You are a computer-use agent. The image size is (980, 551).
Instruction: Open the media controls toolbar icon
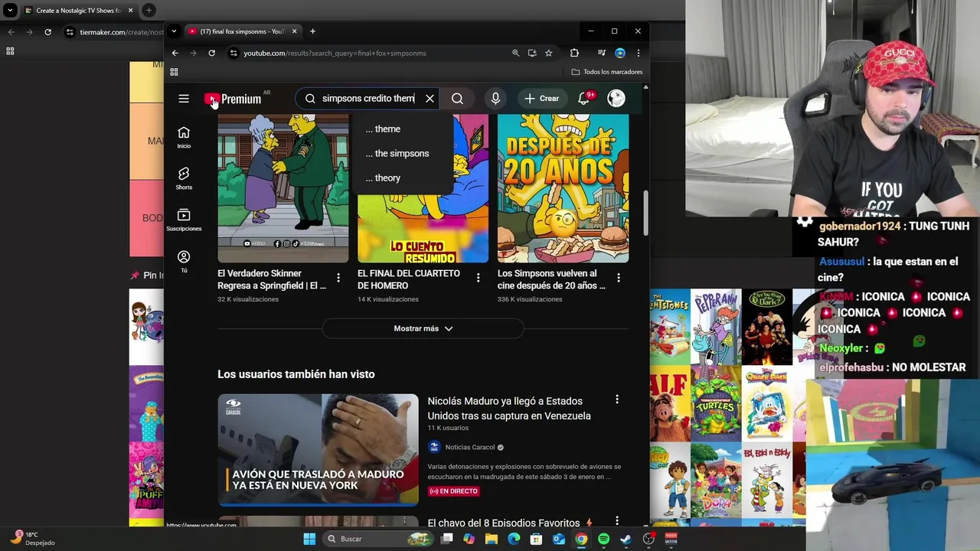pyautogui.click(x=602, y=53)
